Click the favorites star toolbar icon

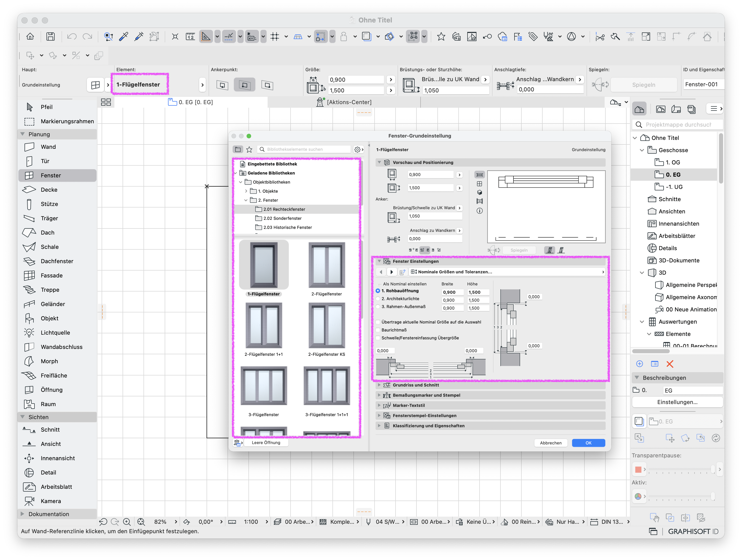pos(441,36)
